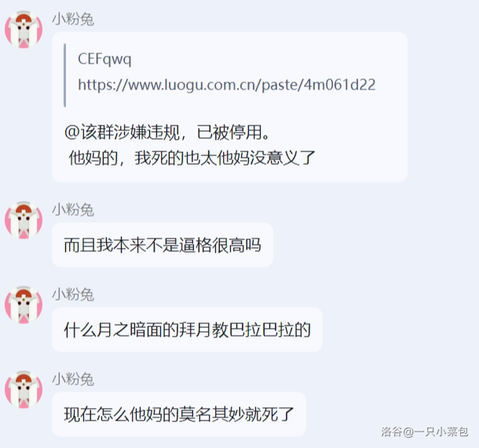479x448 pixels.
Task: Select avatar beside 什么月之暗面的拜月教 message
Action: tap(24, 305)
